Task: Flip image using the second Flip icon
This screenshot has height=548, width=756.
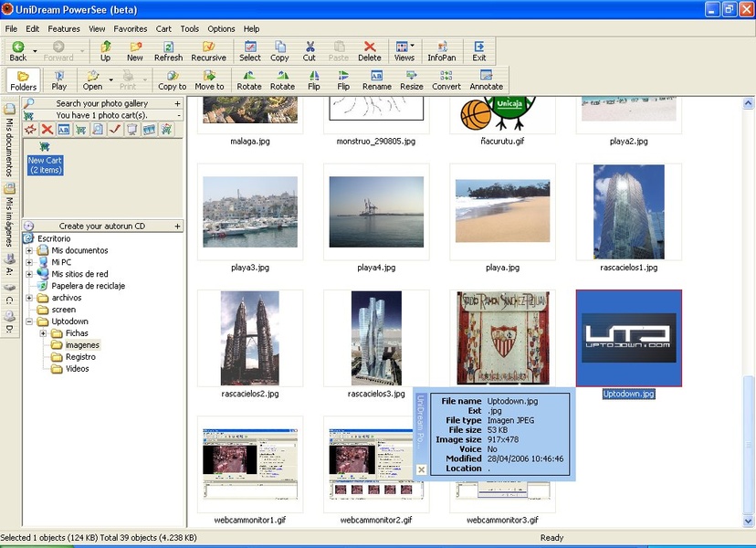Action: click(343, 80)
